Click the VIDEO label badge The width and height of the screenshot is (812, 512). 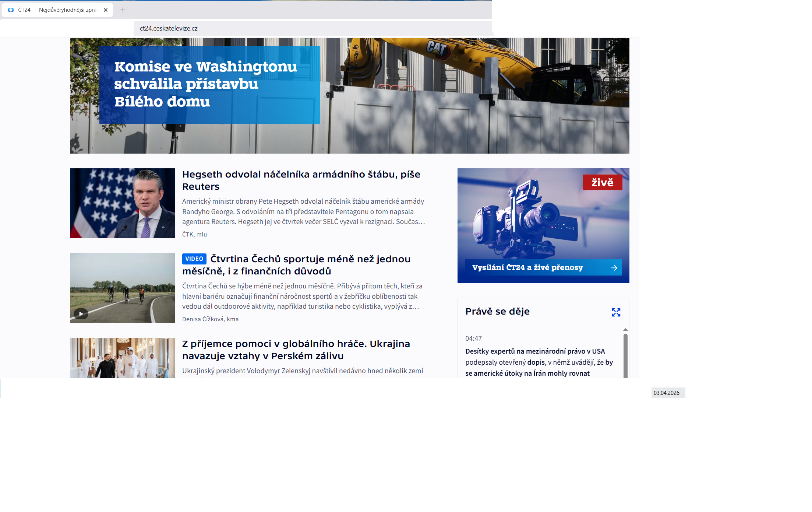(x=194, y=259)
